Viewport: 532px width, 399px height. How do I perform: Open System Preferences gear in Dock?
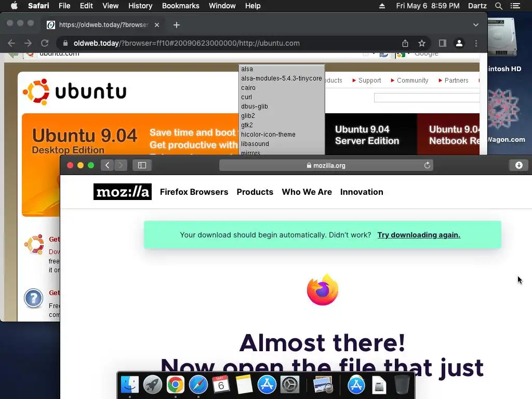290,385
